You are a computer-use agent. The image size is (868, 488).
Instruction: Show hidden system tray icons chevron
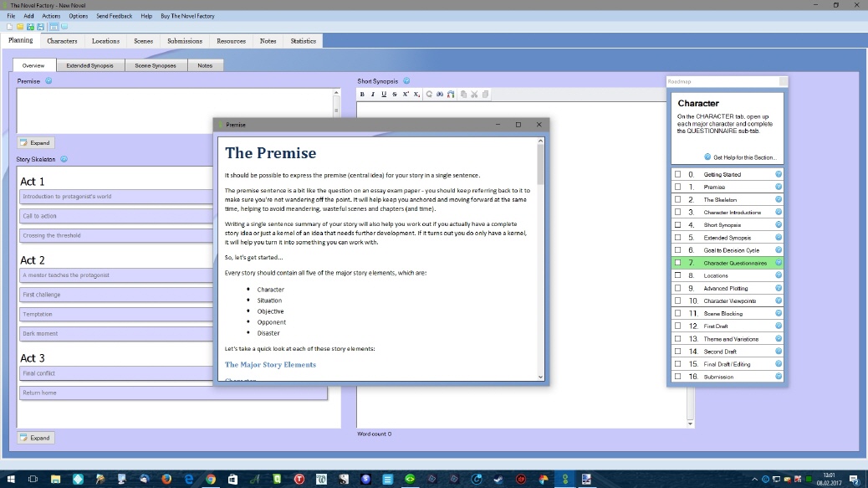point(754,479)
